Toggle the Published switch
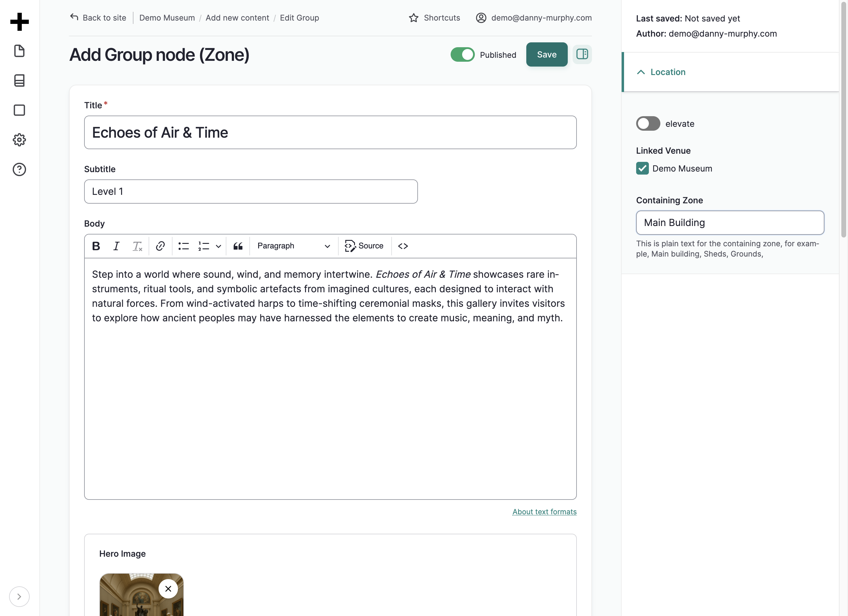 pos(462,54)
